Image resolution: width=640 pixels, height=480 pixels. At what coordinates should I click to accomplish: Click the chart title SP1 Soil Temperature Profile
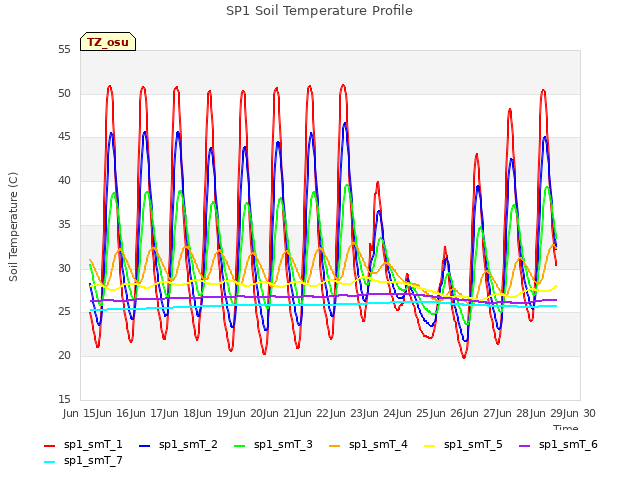pyautogui.click(x=319, y=11)
